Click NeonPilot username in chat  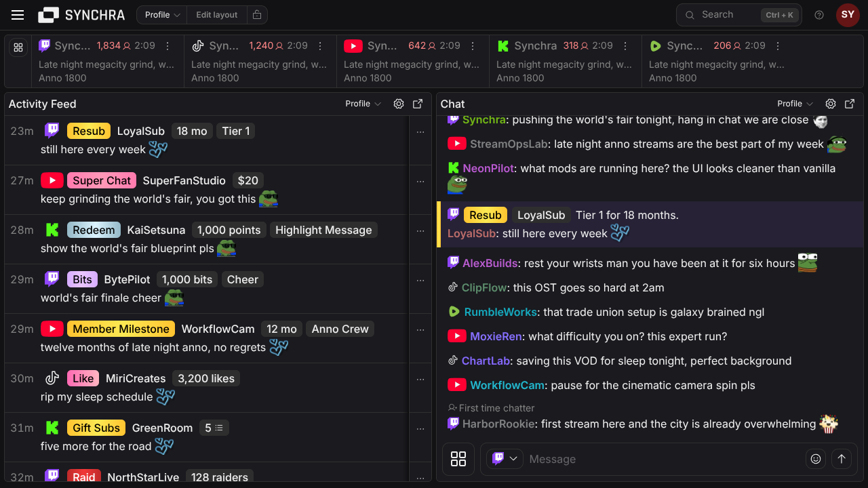click(x=488, y=168)
